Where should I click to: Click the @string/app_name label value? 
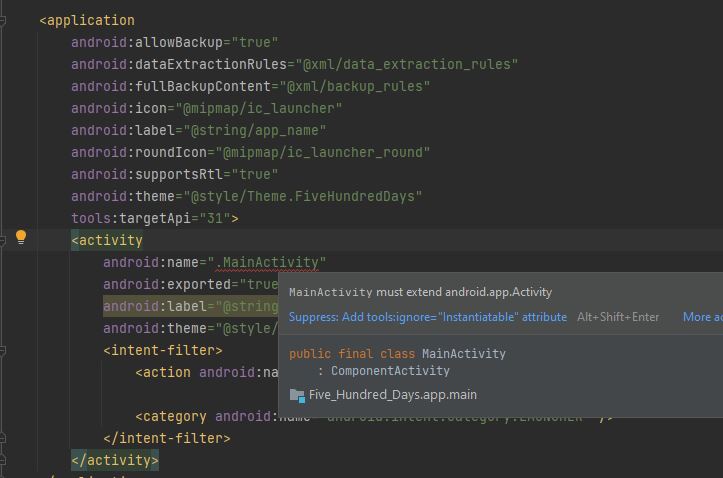(x=255, y=130)
